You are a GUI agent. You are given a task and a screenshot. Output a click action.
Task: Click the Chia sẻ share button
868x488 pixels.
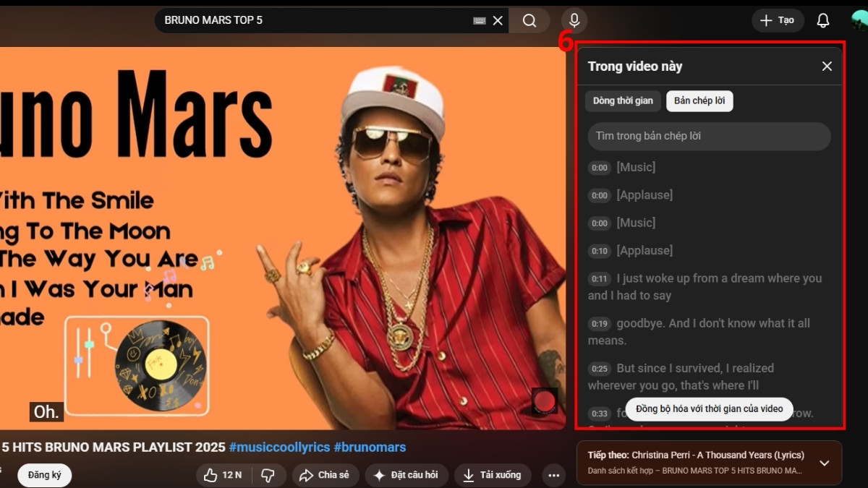pyautogui.click(x=325, y=475)
